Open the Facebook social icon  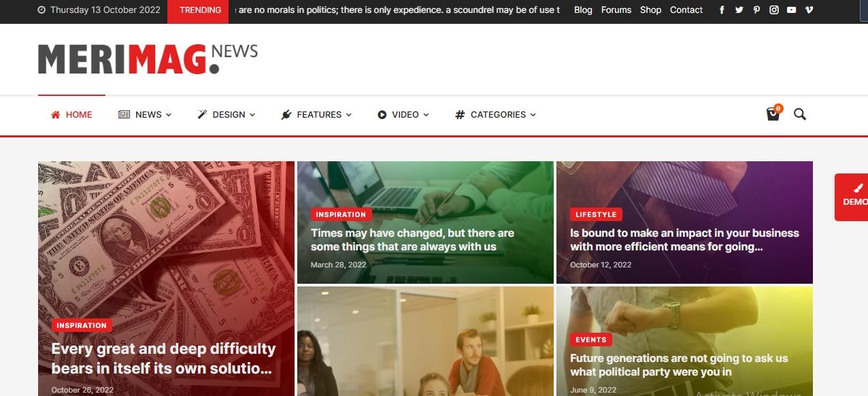[722, 10]
